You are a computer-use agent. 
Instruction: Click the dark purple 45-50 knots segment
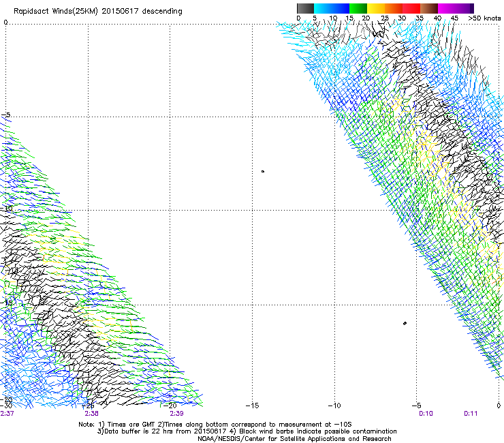pyautogui.click(x=464, y=8)
